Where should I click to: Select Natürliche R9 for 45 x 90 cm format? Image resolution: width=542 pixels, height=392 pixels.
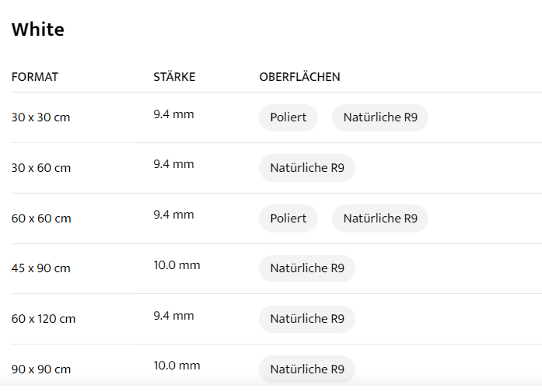point(306,268)
